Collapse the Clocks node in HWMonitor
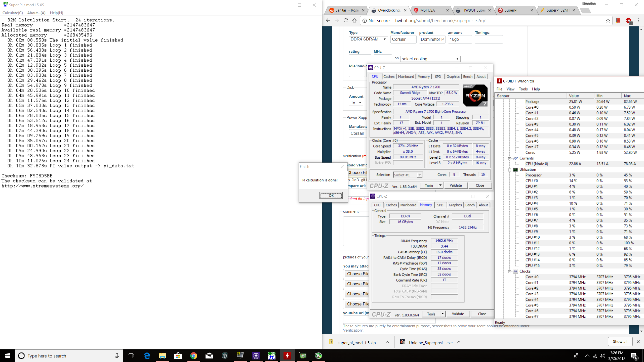Viewport: 644px width, 362px height. pyautogui.click(x=509, y=271)
